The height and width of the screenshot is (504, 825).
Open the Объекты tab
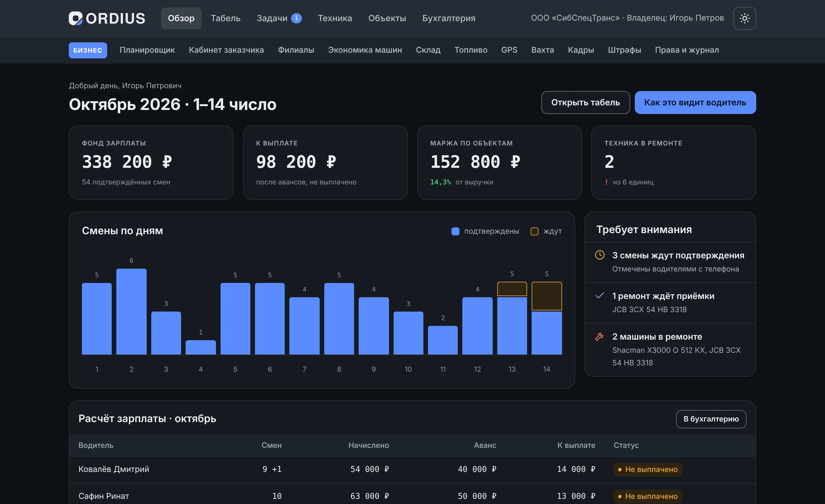coord(387,18)
